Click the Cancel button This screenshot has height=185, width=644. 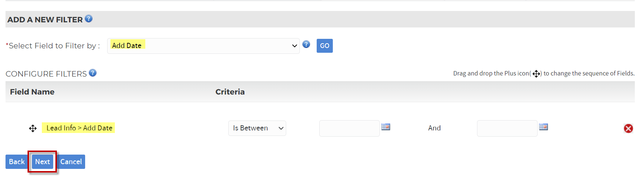71,162
